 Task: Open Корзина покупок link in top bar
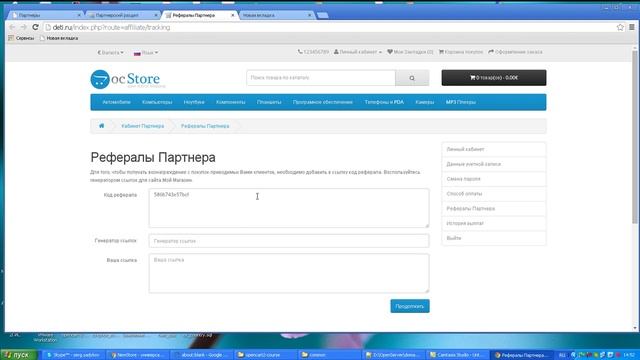pos(461,52)
